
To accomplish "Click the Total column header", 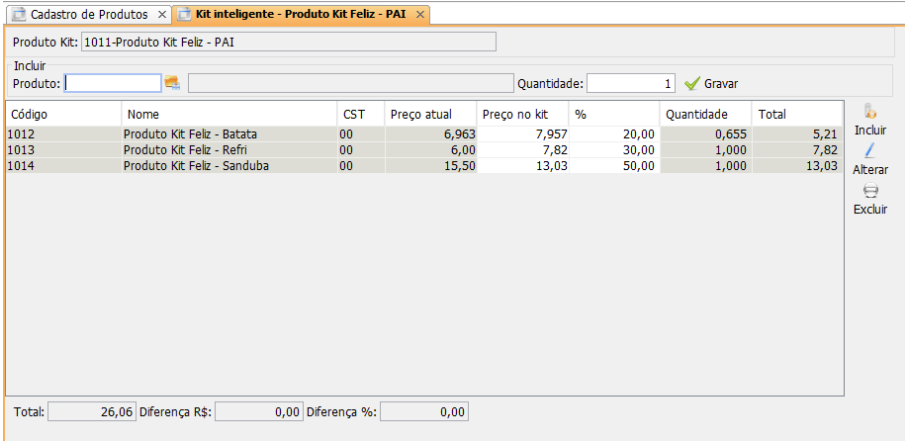I will (796, 114).
